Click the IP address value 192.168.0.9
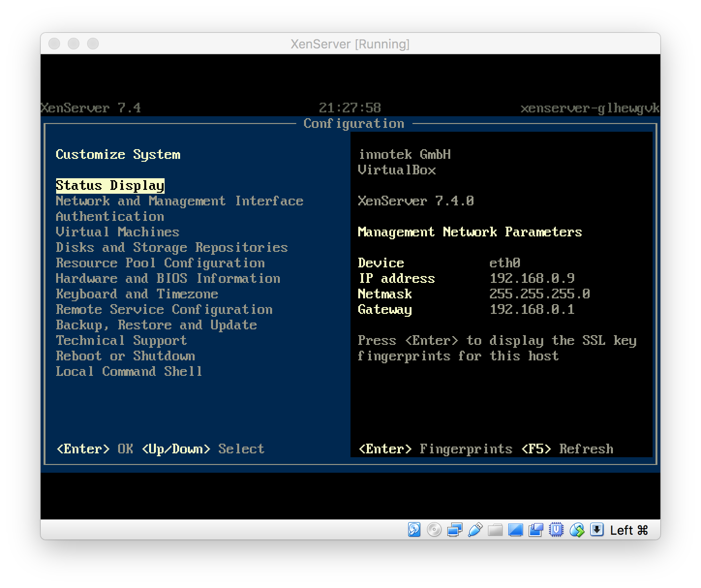 [x=532, y=279]
